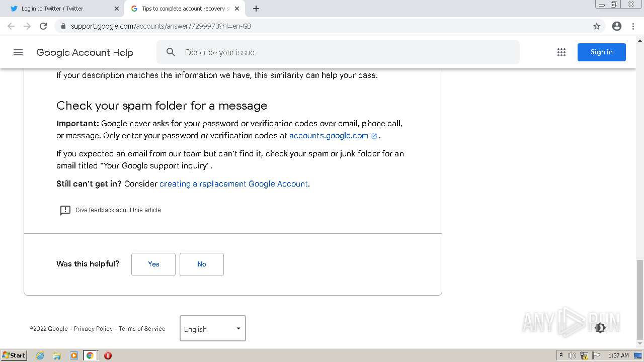
Task: Click the Sign in button
Action: [x=602, y=52]
